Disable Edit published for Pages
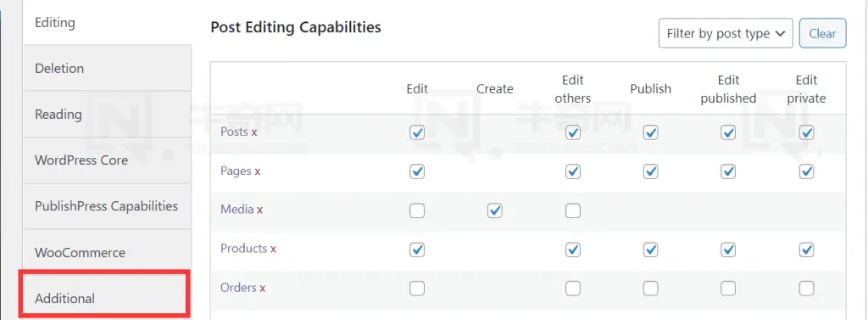 pos(728,171)
